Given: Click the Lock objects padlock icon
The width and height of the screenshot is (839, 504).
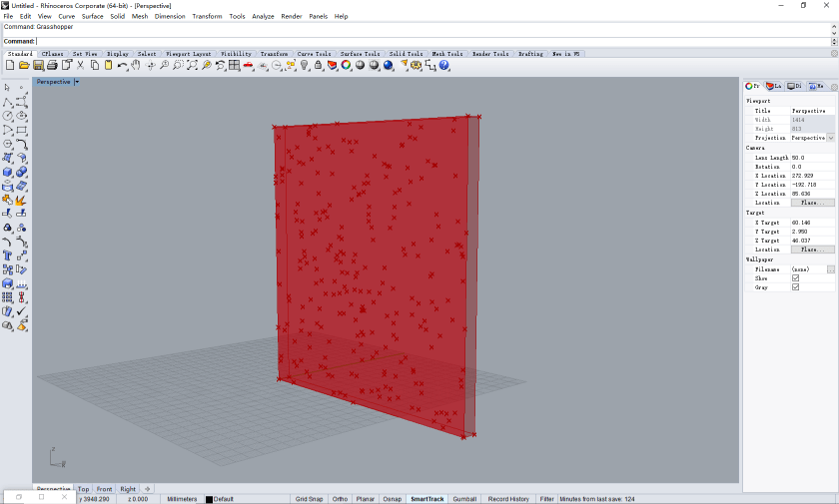Looking at the screenshot, I should (318, 65).
